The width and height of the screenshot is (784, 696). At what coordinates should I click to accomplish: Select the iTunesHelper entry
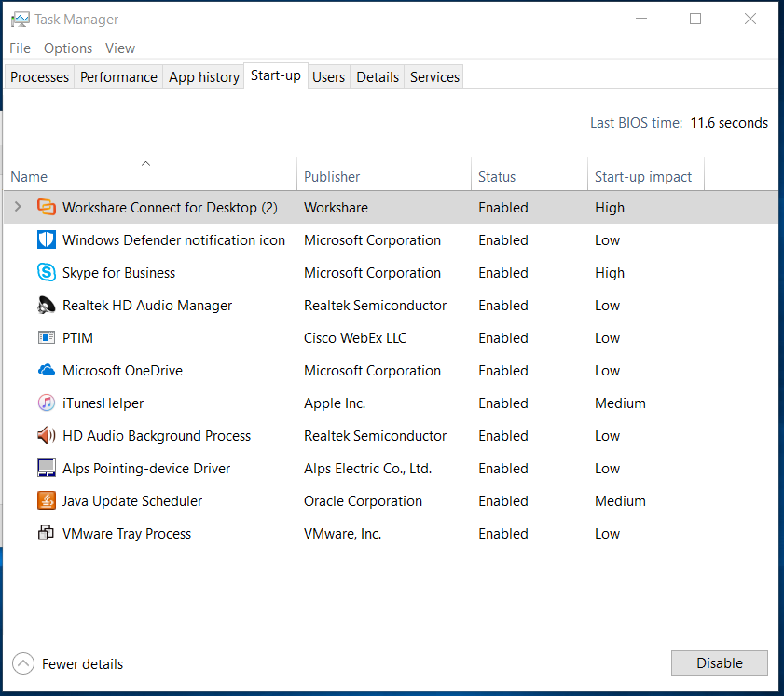click(391, 403)
